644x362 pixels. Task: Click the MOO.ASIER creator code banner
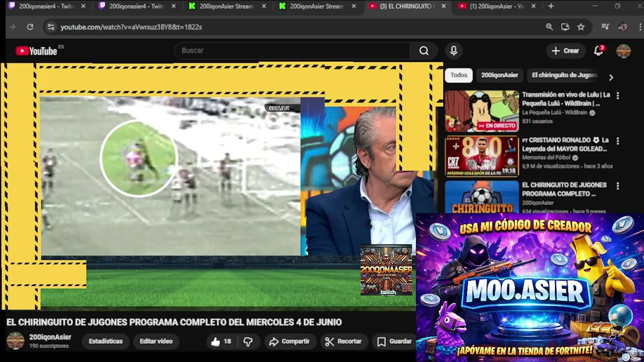click(x=530, y=288)
